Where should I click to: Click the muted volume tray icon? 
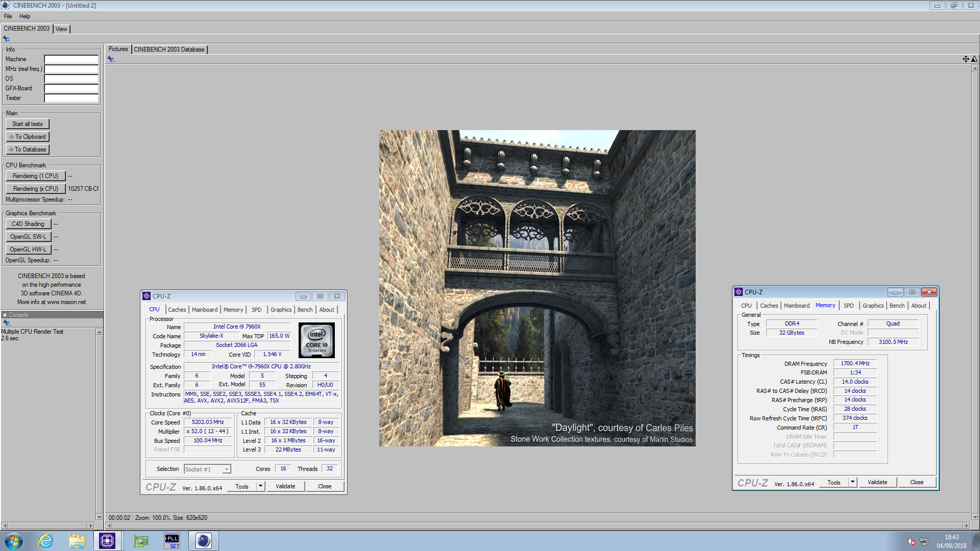point(911,542)
